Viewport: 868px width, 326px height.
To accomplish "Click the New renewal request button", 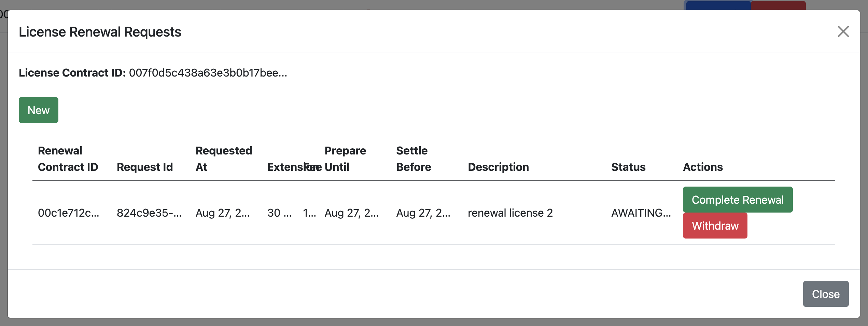I will (38, 110).
